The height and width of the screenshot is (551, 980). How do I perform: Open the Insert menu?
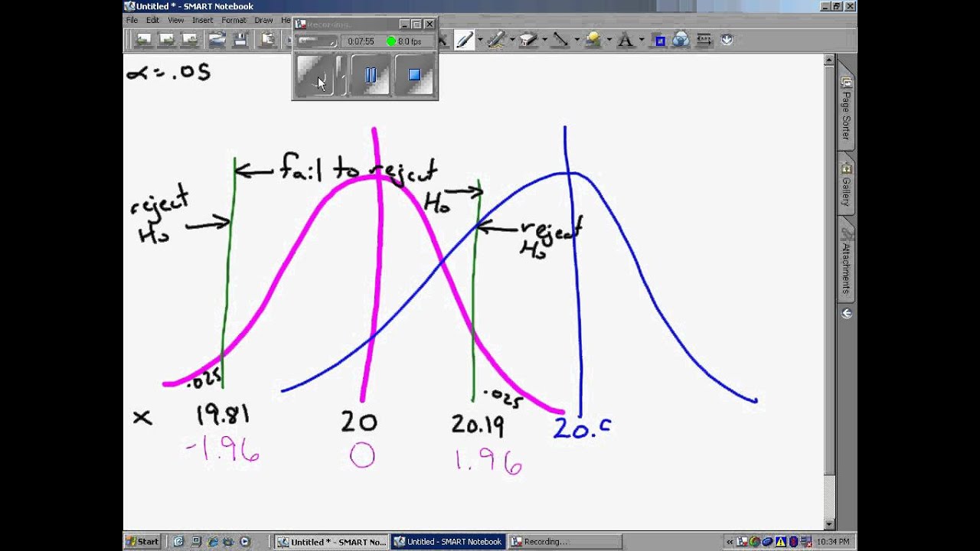203,20
